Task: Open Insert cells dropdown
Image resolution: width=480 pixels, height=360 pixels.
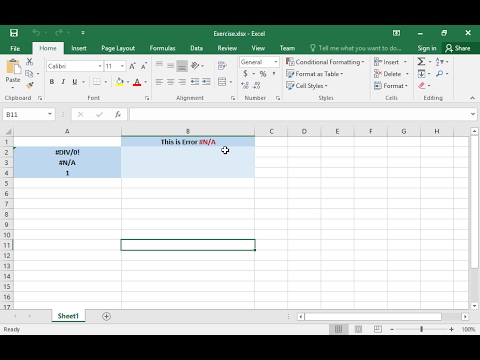Action: coord(405,62)
